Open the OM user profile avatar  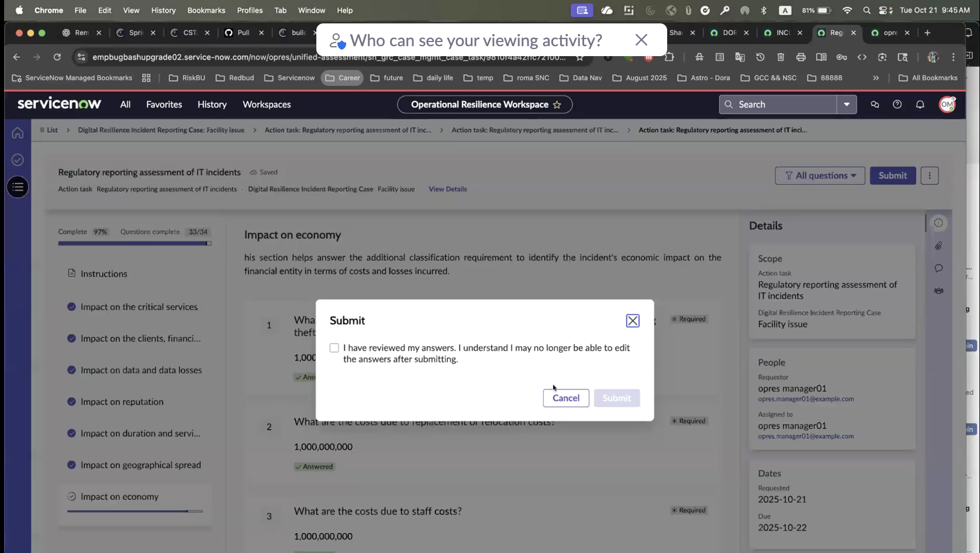coord(947,104)
